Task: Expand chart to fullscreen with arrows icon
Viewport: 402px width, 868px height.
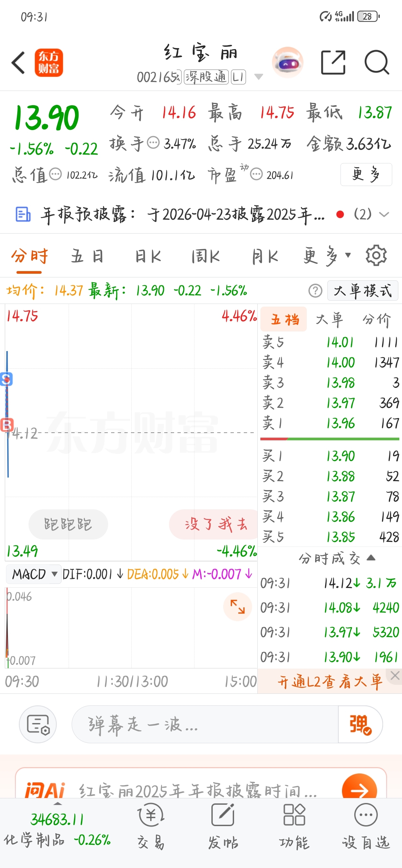Action: tap(237, 607)
